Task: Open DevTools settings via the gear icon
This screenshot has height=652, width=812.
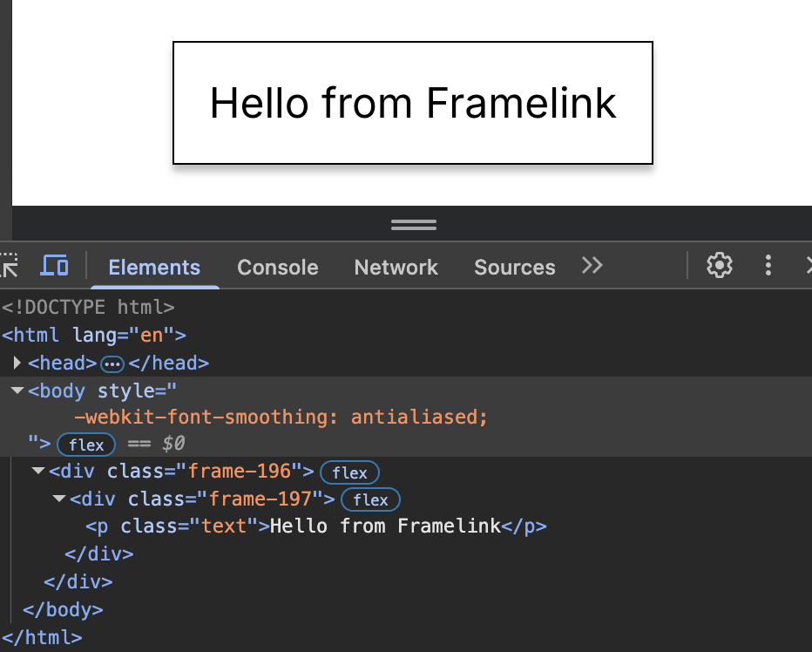Action: coord(719,265)
